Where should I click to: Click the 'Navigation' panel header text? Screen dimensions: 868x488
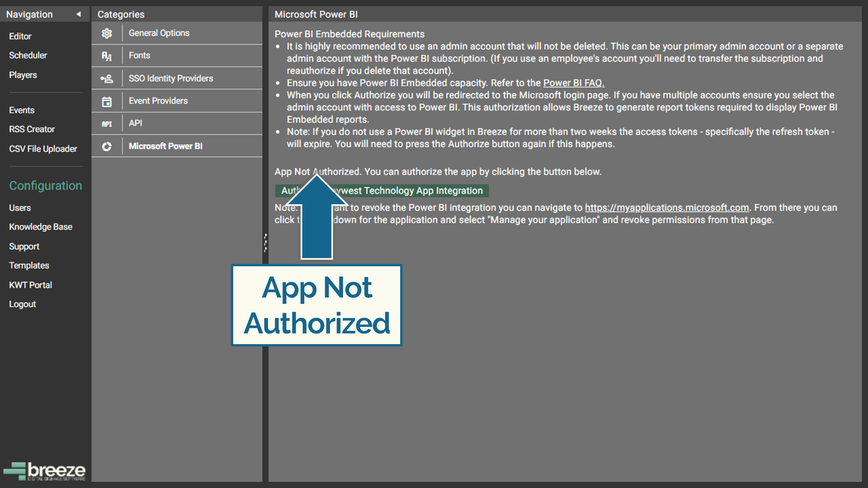[x=29, y=14]
